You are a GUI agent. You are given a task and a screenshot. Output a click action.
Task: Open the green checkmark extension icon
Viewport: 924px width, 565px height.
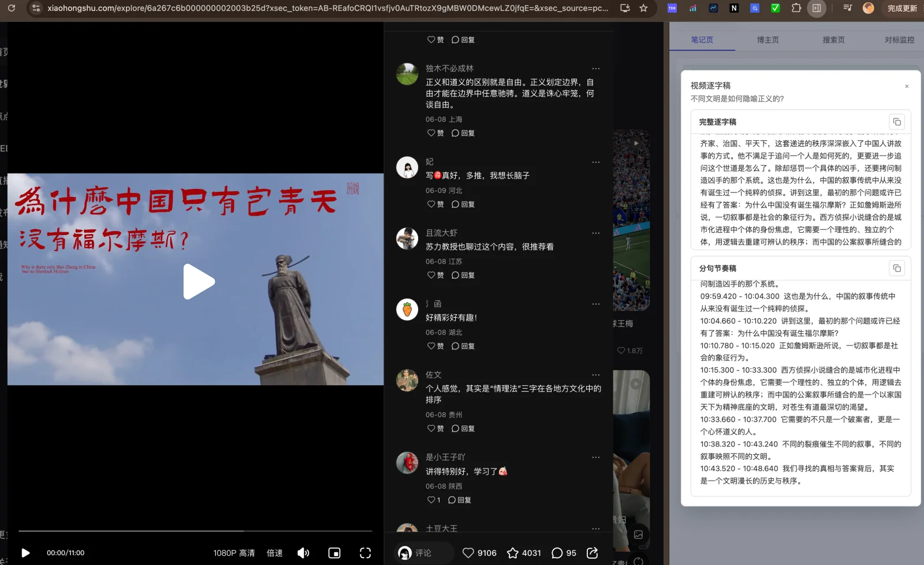coord(776,8)
